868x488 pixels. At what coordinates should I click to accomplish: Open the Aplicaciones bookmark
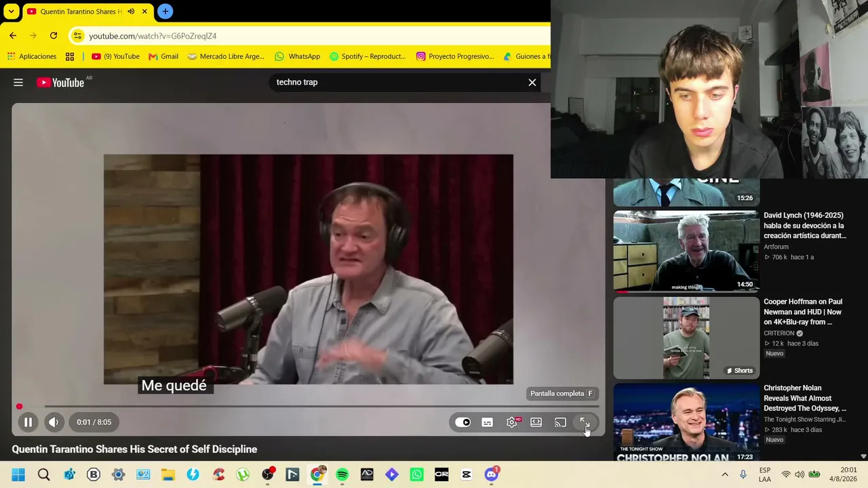click(32, 56)
